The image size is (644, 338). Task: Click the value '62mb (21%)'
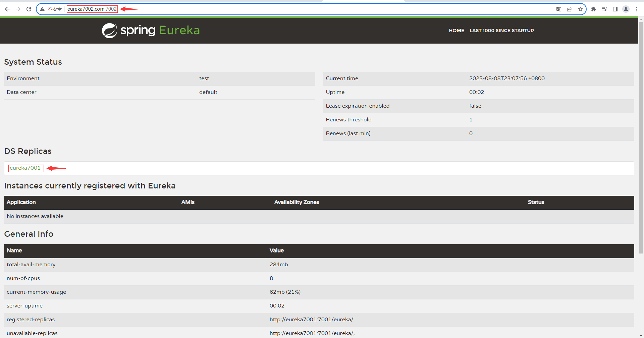[285, 292]
